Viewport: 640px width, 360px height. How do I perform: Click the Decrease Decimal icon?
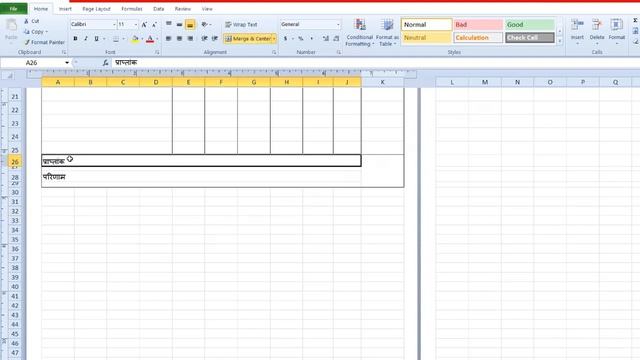point(336,38)
